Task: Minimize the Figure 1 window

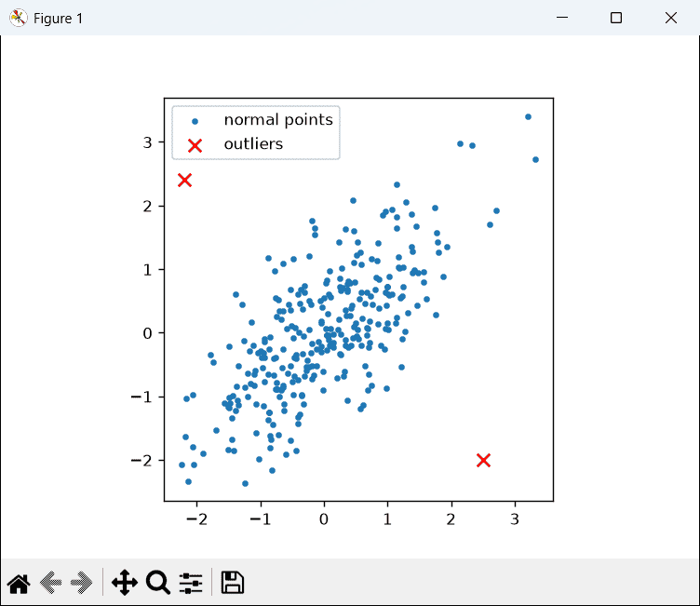Action: point(562,18)
